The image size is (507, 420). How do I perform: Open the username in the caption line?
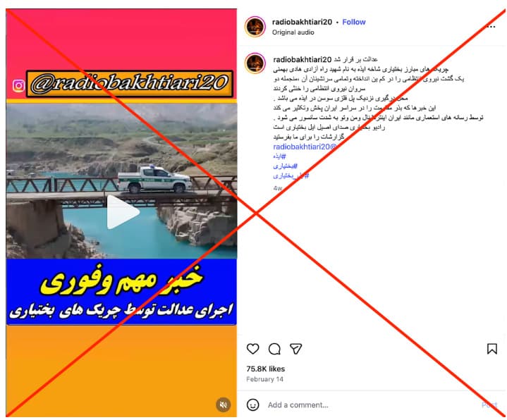(303, 59)
